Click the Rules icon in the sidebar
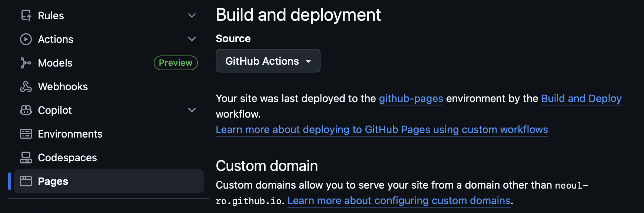This screenshot has height=213, width=644. (26, 16)
